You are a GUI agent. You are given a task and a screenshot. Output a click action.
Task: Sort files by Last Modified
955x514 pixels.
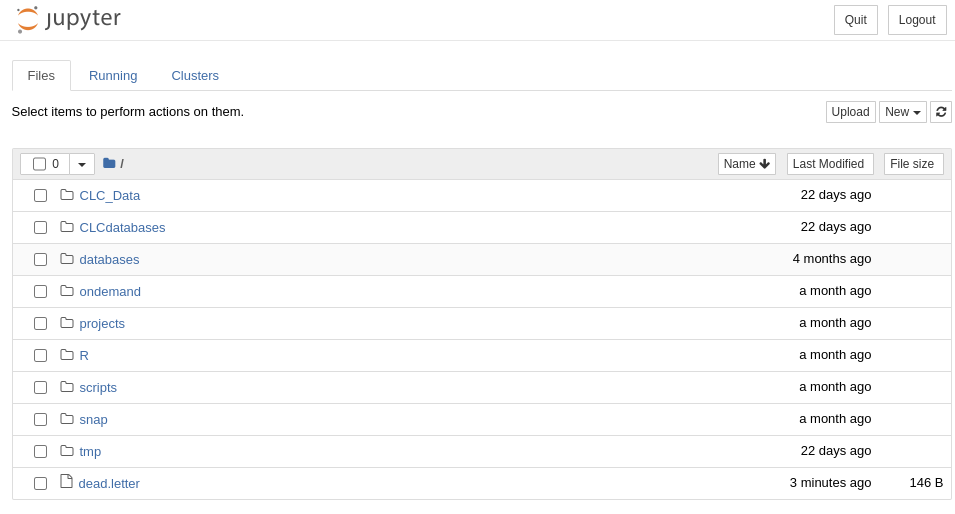pyautogui.click(x=829, y=164)
